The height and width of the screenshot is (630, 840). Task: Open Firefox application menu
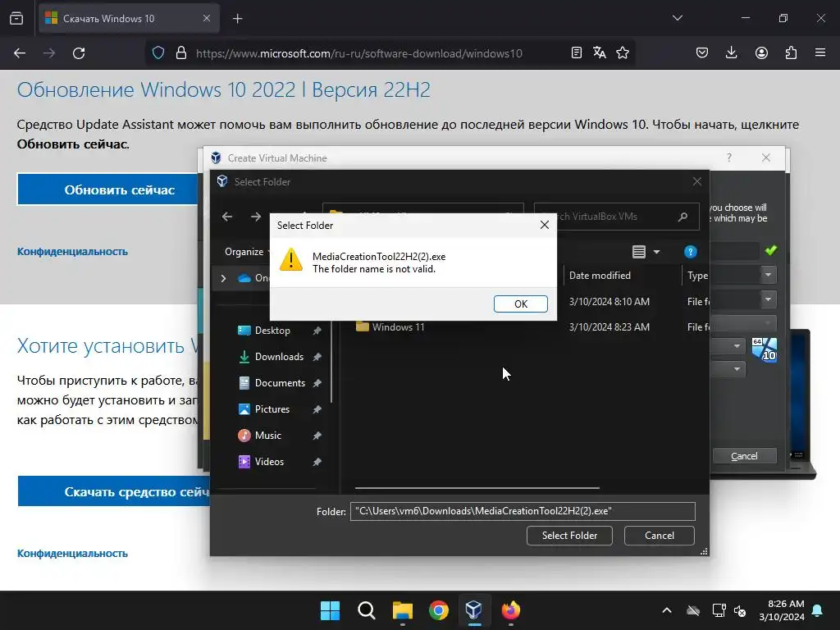(820, 52)
